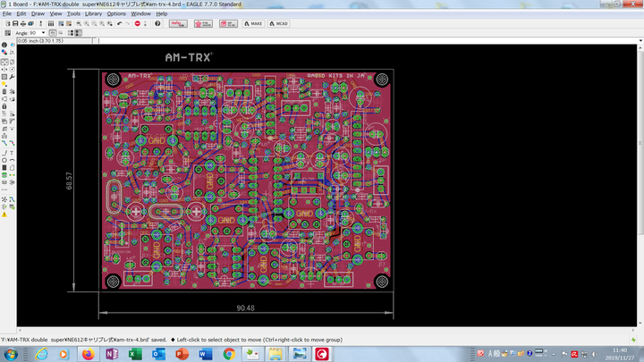This screenshot has height=362, width=644.
Task: Open the Tools menu
Action: pyautogui.click(x=73, y=14)
